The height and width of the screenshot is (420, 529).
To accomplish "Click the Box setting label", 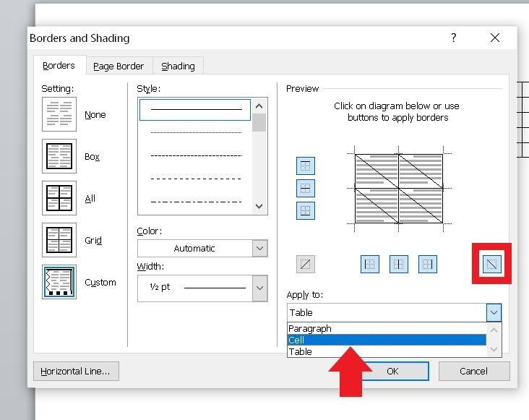I will point(92,157).
